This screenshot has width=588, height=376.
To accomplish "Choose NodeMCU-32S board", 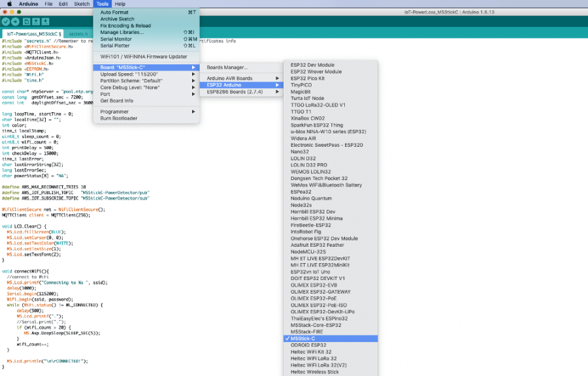I will [331, 252].
